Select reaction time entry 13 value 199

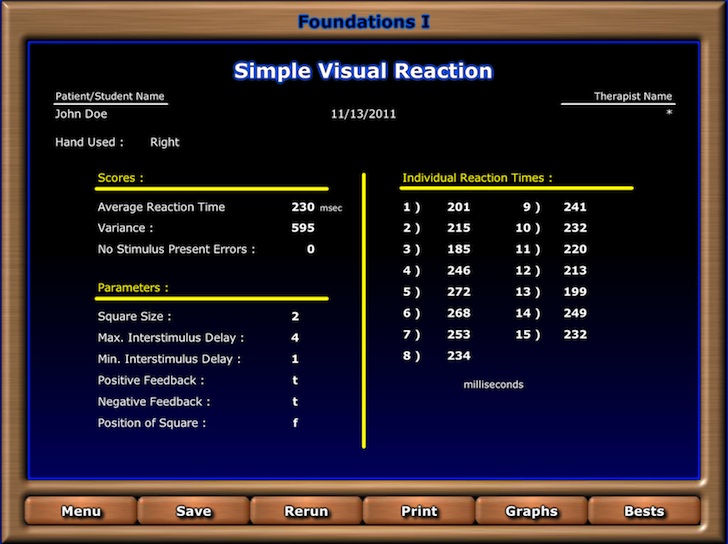click(x=575, y=291)
